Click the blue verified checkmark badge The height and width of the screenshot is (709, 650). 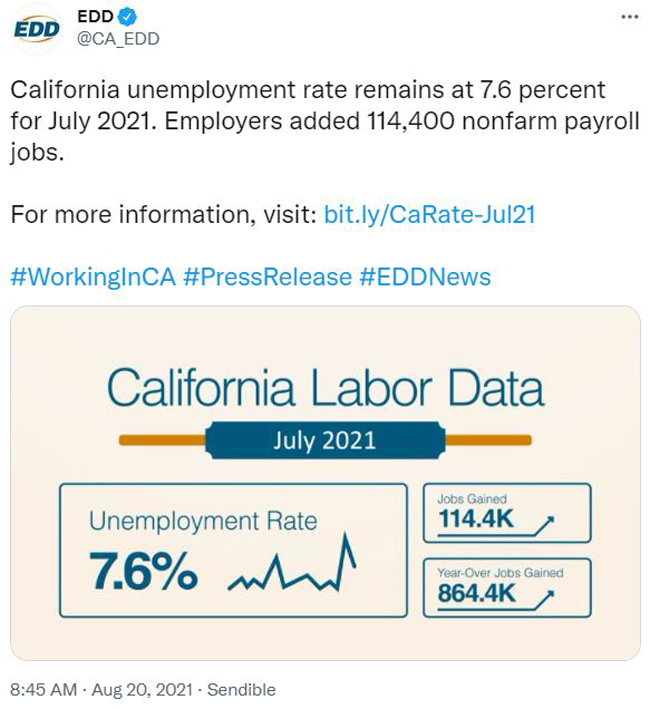(x=127, y=17)
